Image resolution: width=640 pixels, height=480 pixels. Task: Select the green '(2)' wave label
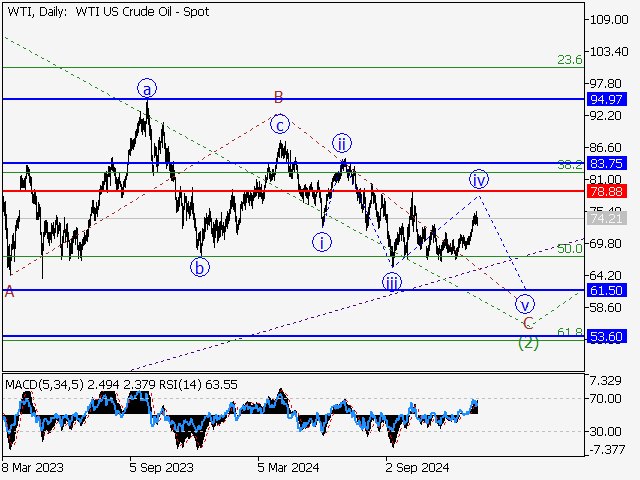pos(528,343)
